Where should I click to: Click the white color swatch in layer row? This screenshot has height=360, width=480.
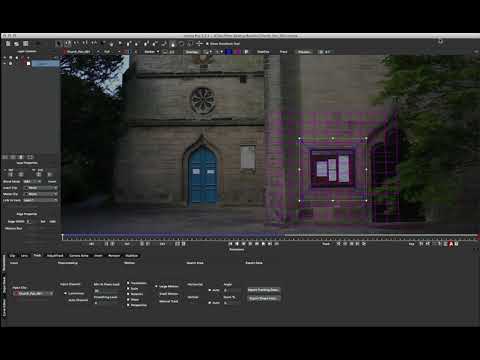(x=28, y=63)
